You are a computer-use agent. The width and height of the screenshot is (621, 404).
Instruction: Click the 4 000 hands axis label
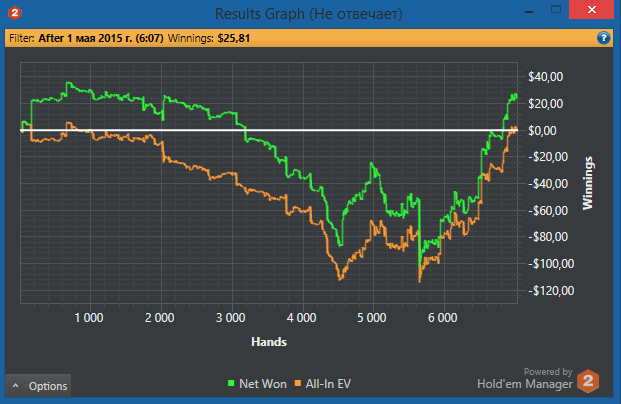[301, 318]
